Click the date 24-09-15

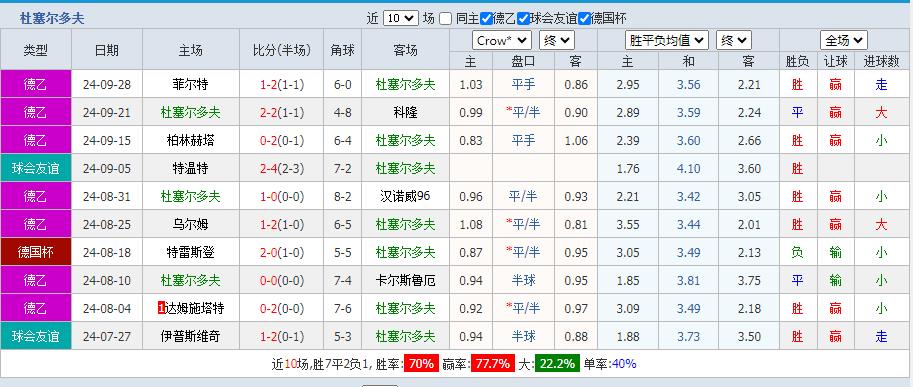(x=107, y=140)
